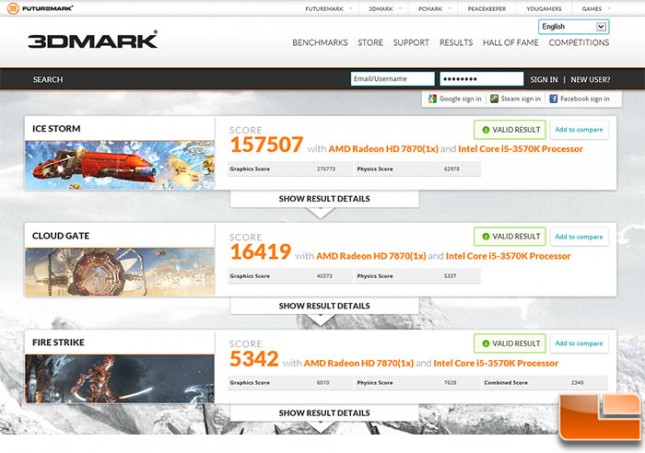Click Ice Storm valid result green icon
Image resolution: width=645 pixels, height=453 pixels.
tap(485, 130)
